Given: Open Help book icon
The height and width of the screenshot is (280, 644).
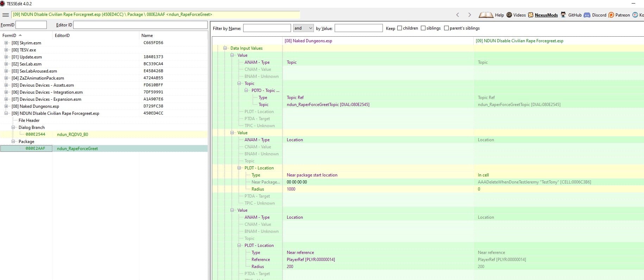Looking at the screenshot, I should click(x=486, y=15).
